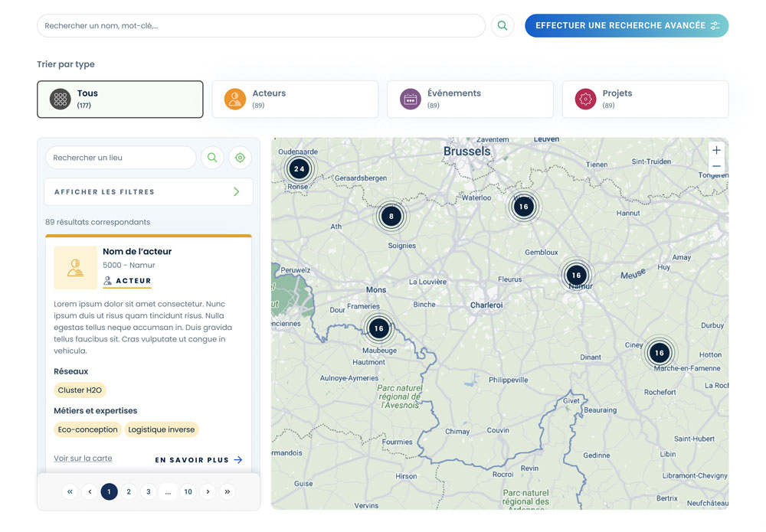This screenshot has width=766, height=532.
Task: Click the La Louvière label on the map
Action: (428, 282)
